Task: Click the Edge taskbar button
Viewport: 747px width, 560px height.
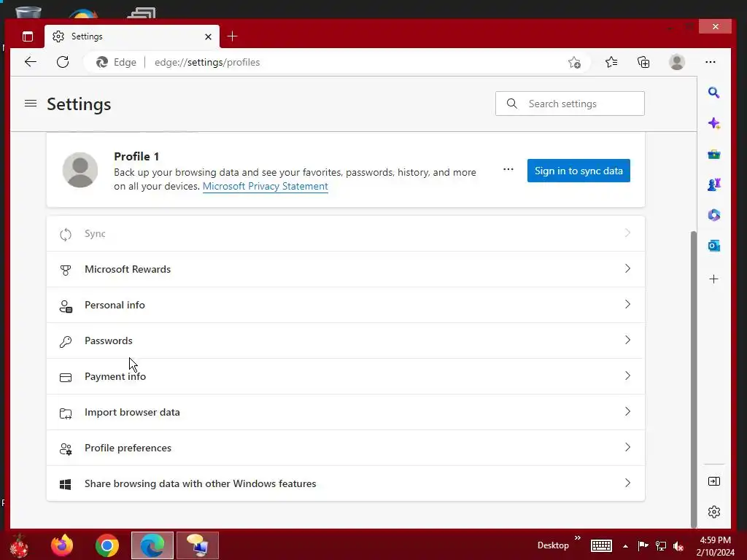Action: pos(152,545)
